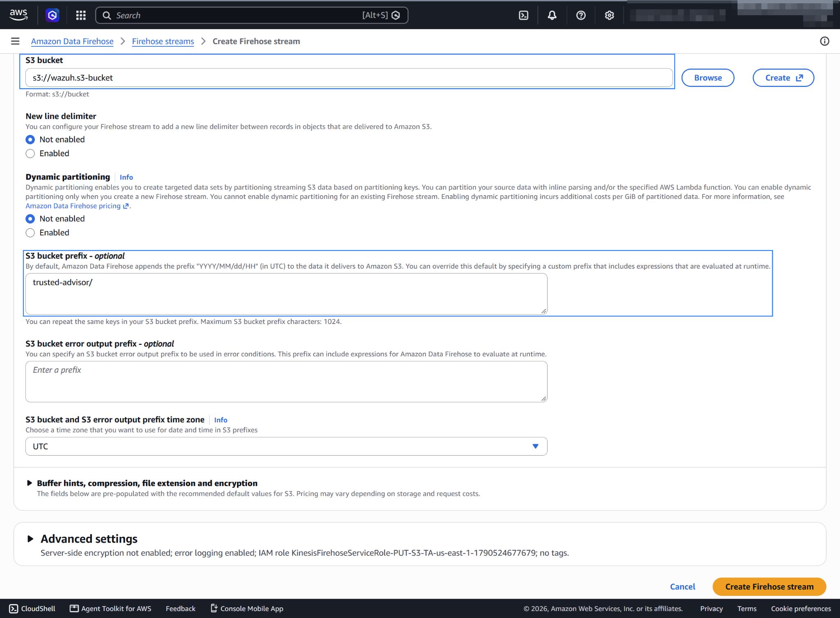Open the Dynamic partitioning Info link
Viewport: 840px width, 618px height.
click(x=126, y=177)
